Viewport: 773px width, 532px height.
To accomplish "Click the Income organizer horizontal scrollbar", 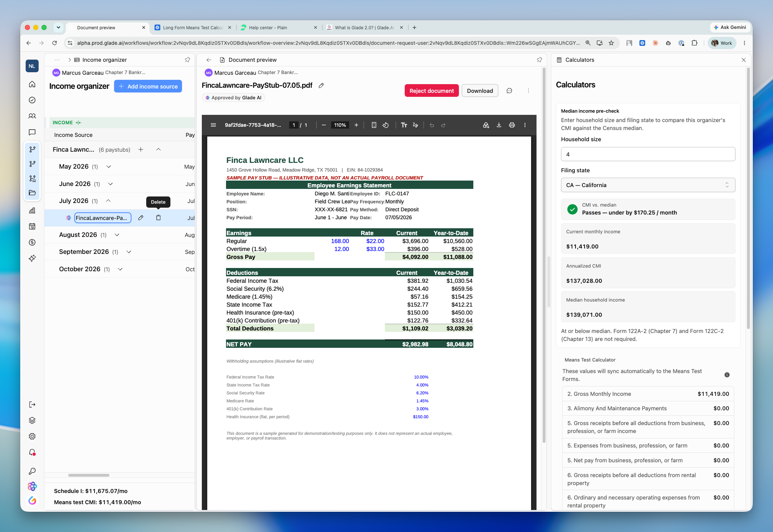I will (89, 475).
